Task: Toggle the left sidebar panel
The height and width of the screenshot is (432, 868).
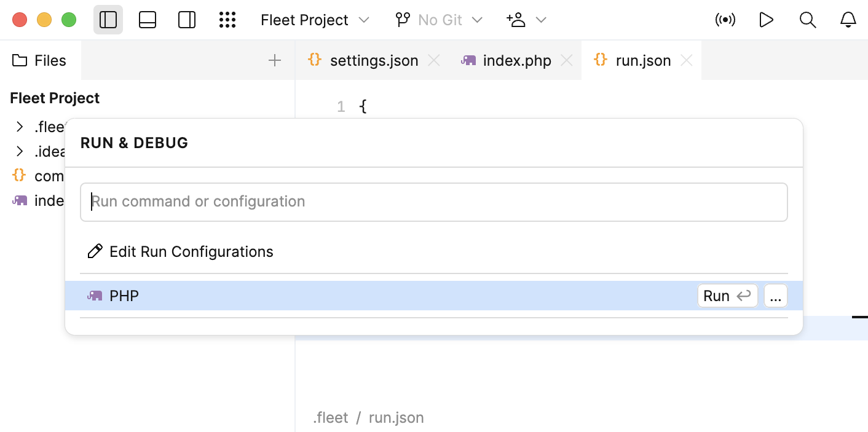Action: click(108, 20)
